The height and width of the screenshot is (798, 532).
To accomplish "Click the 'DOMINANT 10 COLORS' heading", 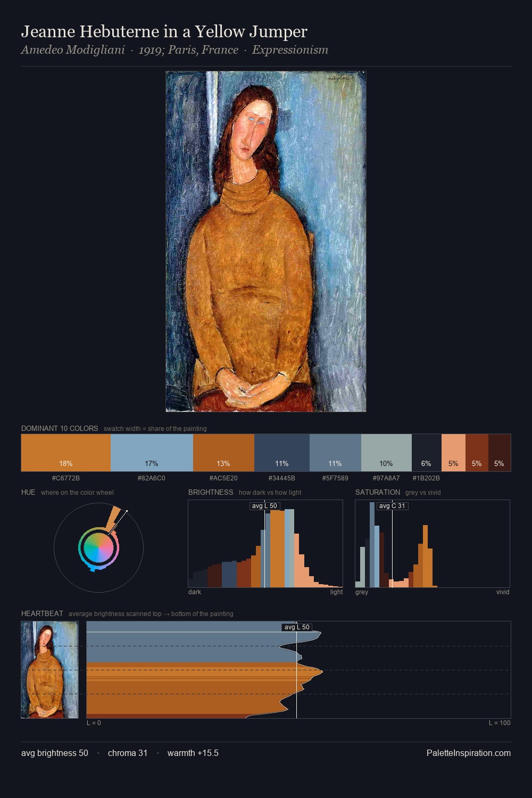I will pyautogui.click(x=60, y=428).
